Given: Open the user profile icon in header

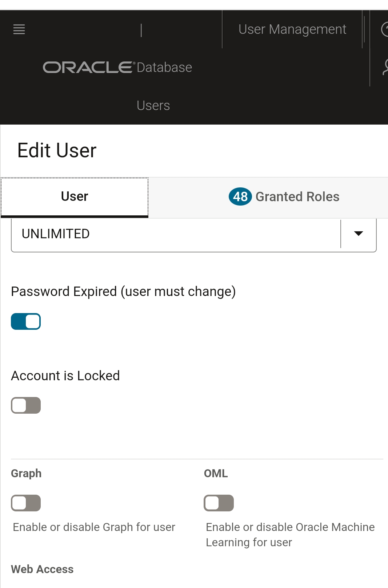Looking at the screenshot, I should pos(385,67).
